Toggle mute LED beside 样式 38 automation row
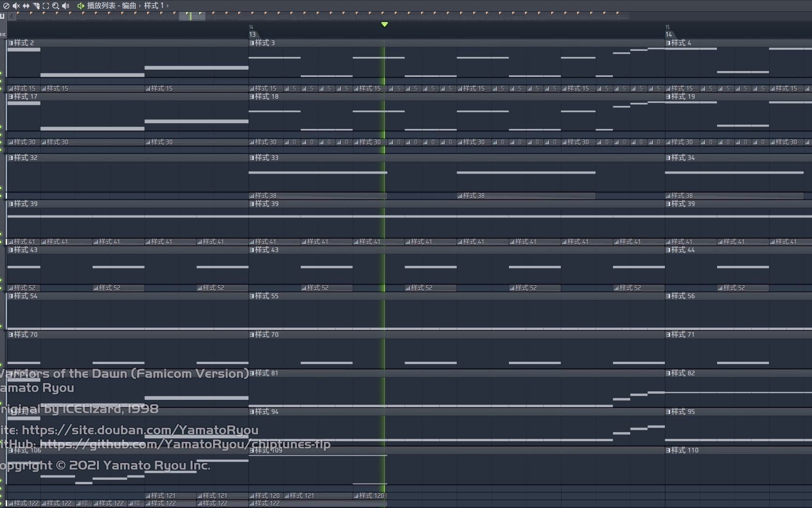The height and width of the screenshot is (508, 812). 1,196
